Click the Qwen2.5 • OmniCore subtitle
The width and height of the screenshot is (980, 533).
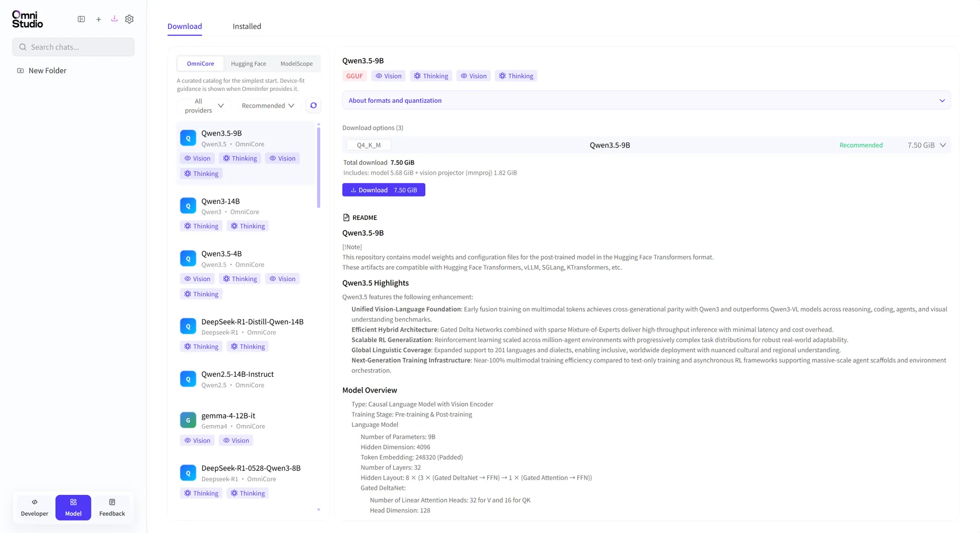(233, 385)
